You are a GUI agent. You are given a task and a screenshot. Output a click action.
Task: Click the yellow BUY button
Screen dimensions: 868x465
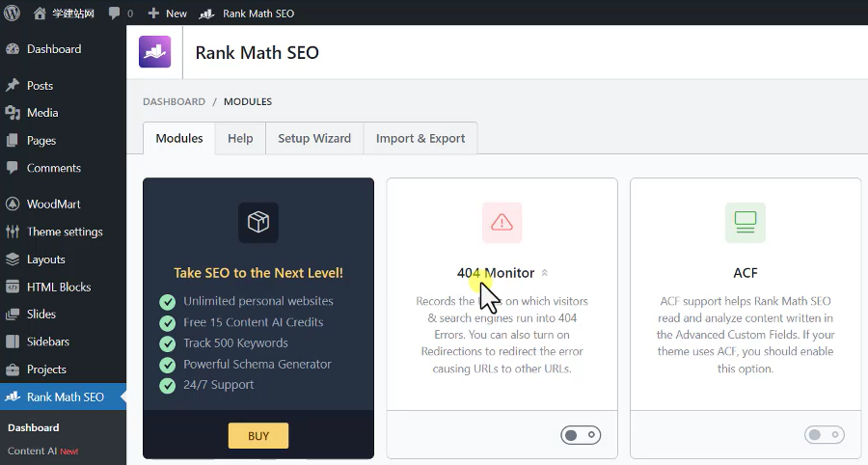tap(258, 436)
